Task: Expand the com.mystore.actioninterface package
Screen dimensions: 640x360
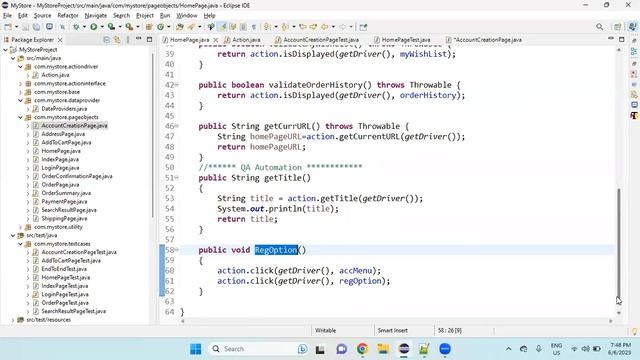Action: tap(20, 84)
